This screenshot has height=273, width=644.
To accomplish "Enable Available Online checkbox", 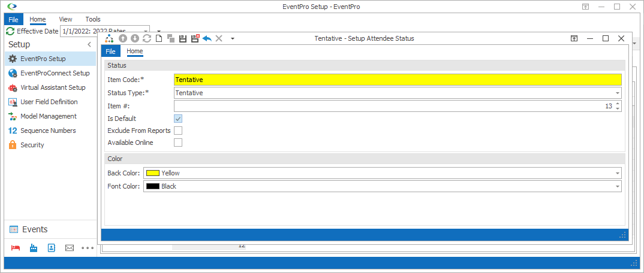I will click(178, 142).
